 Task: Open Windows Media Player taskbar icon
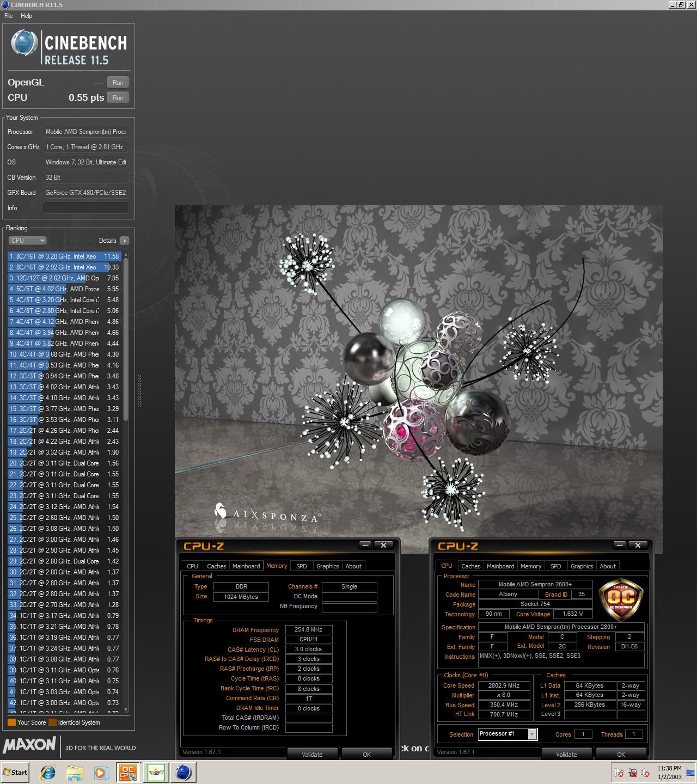(101, 772)
